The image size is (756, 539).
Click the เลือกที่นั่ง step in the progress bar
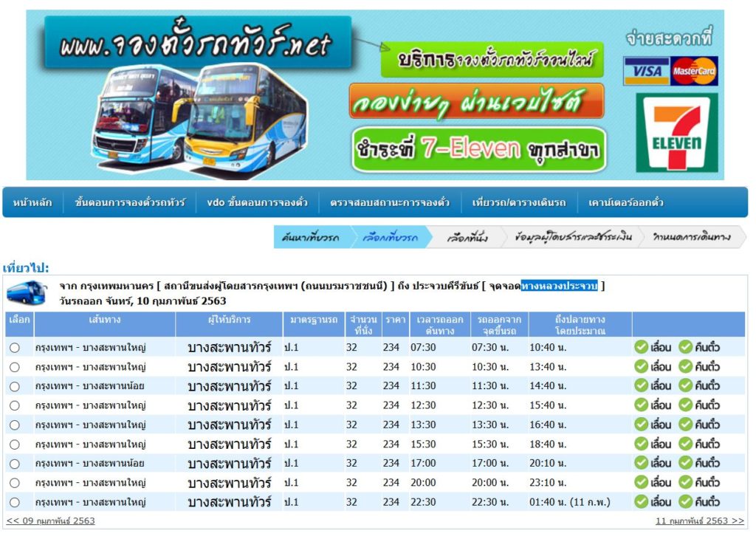point(467,237)
